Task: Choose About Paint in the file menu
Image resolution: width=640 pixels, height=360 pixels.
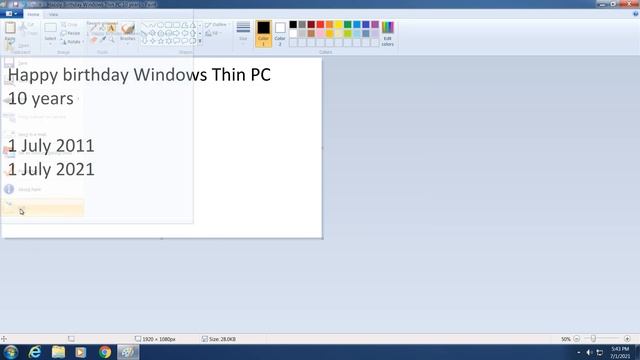Action: pos(42,189)
